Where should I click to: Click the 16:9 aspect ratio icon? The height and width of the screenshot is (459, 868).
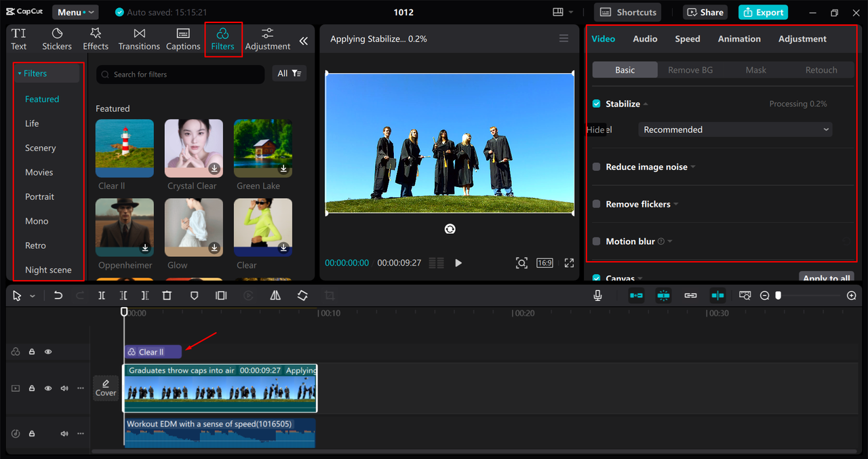(x=545, y=262)
